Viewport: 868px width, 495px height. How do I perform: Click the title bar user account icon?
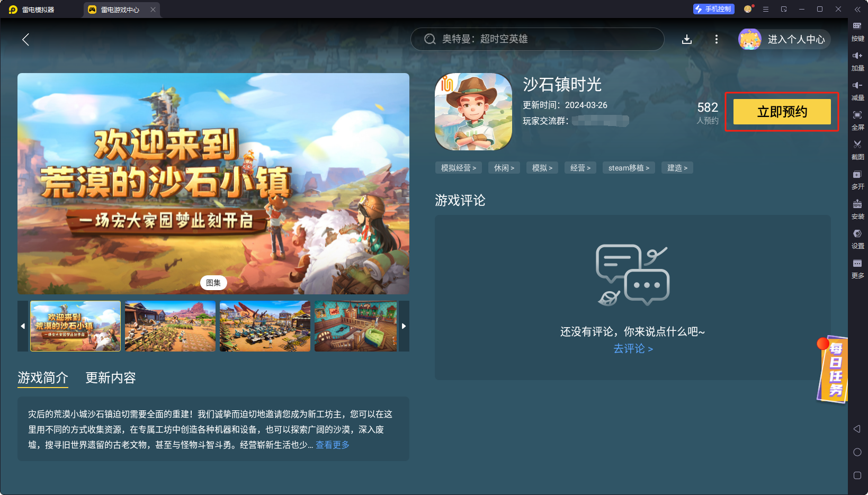tap(748, 9)
